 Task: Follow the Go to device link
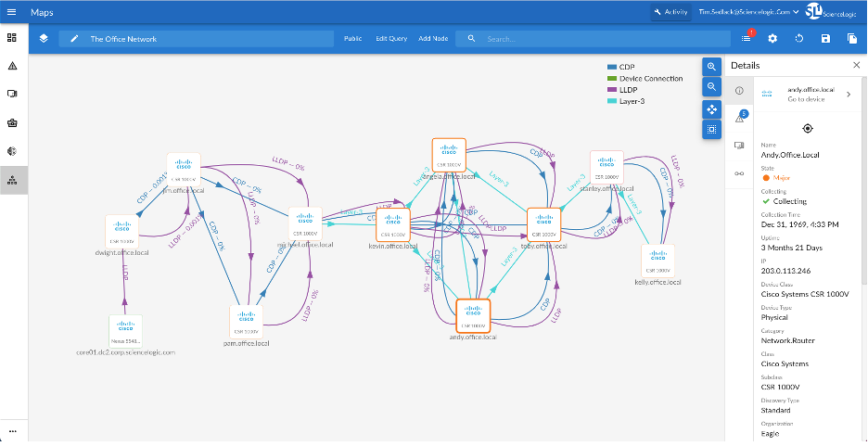point(806,99)
